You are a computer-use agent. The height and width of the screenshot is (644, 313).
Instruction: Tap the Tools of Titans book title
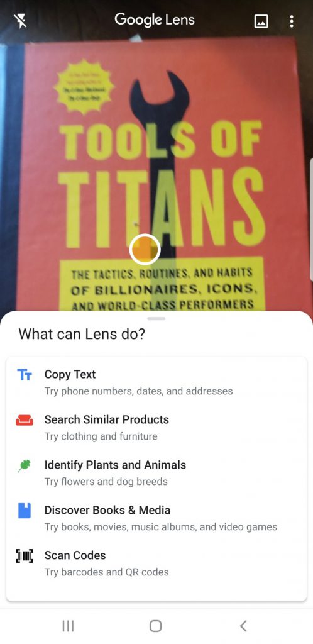coord(162,184)
